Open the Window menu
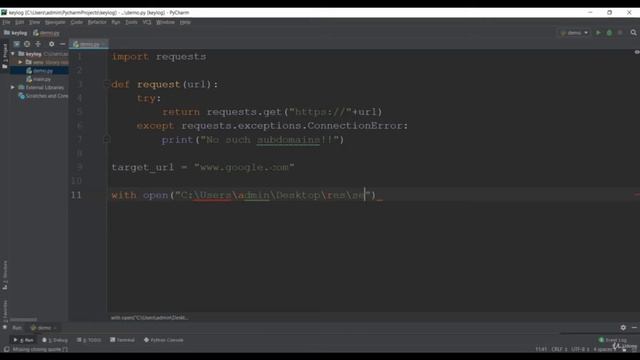 click(165, 22)
